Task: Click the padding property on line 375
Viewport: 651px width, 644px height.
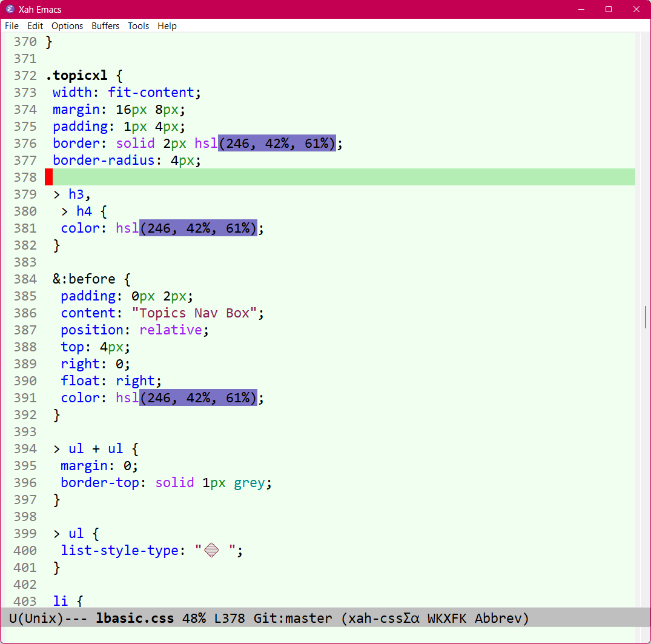Action: 80,126
